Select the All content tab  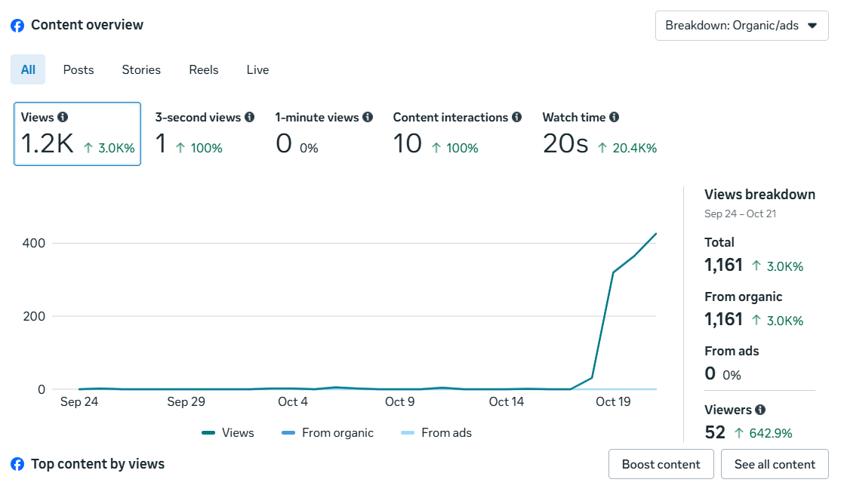tap(28, 69)
